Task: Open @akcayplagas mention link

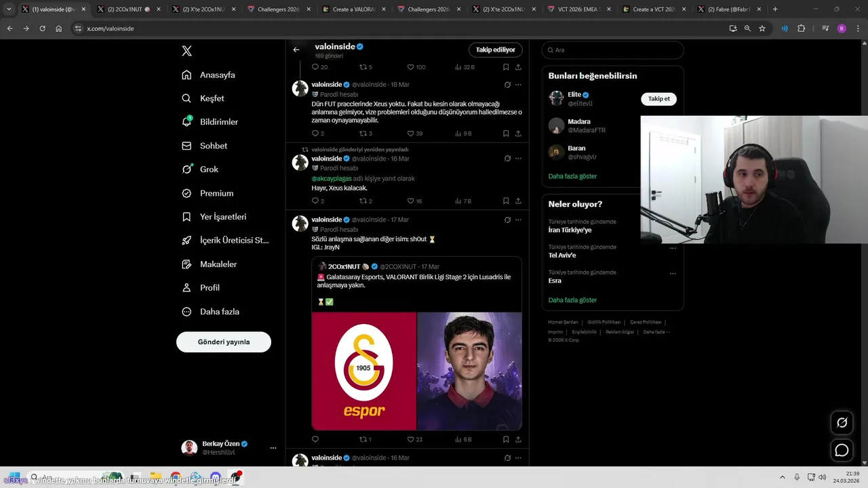Action: [332, 179]
